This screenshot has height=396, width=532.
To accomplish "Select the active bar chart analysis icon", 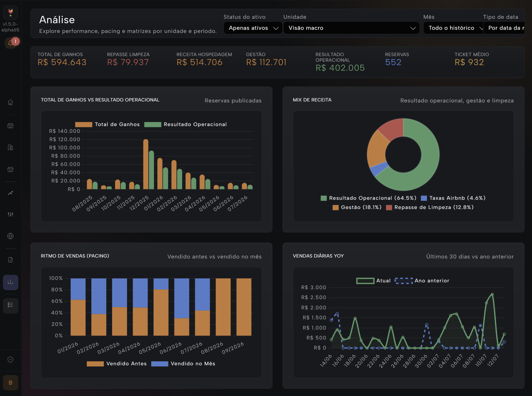I will [x=10, y=282].
